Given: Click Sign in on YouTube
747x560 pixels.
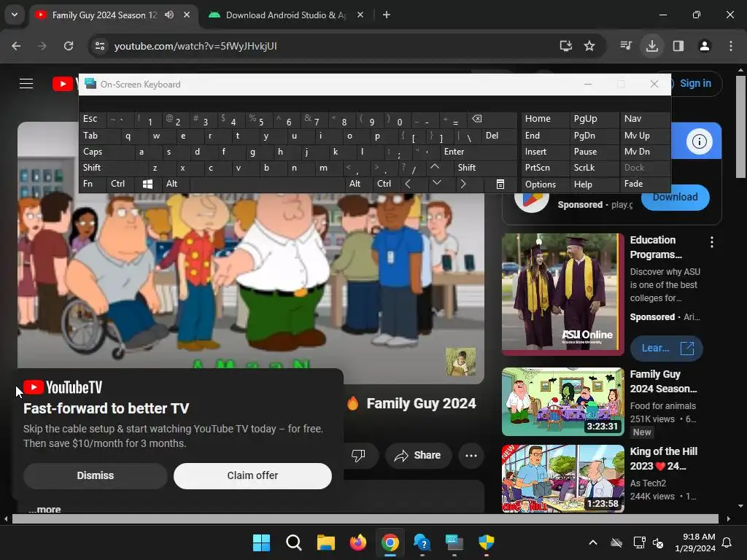Looking at the screenshot, I should click(695, 83).
